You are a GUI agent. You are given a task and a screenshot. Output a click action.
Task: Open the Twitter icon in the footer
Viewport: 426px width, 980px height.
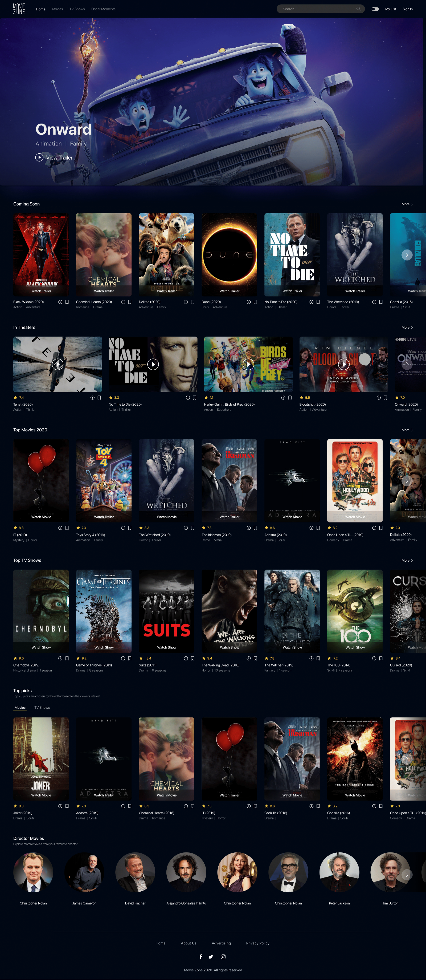click(211, 957)
